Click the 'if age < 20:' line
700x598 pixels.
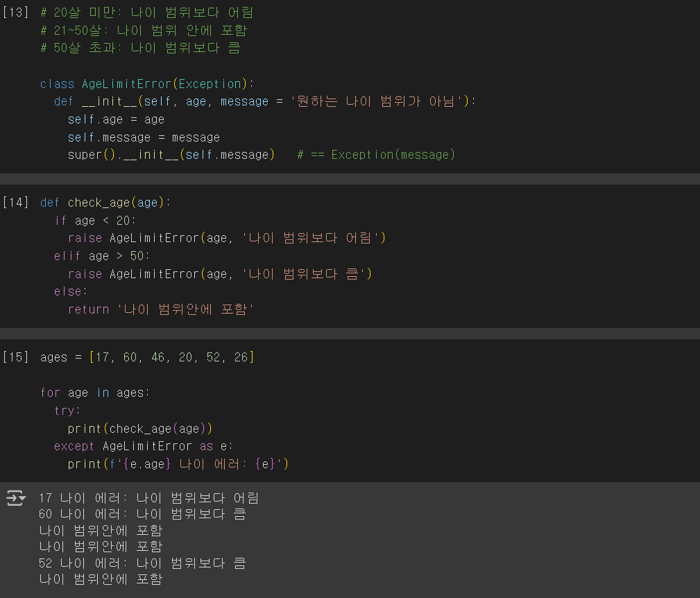95,221
